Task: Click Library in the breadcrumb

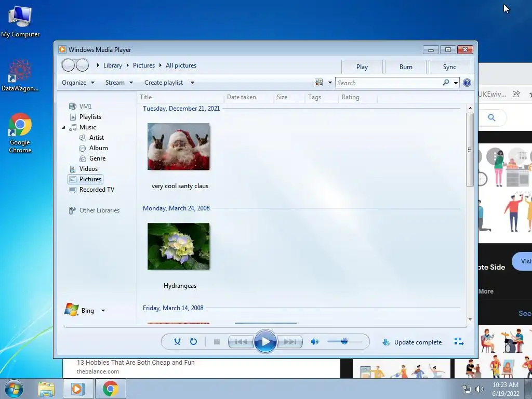Action: click(113, 65)
